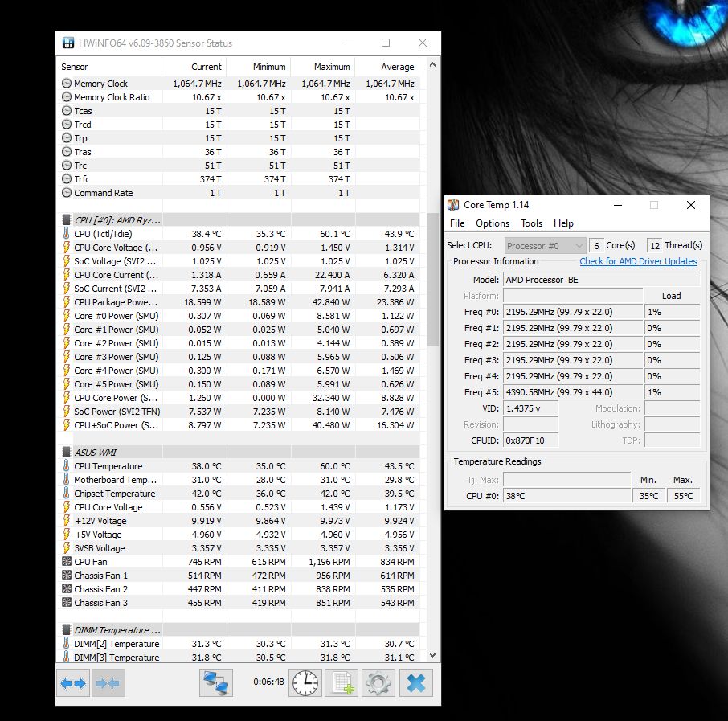The image size is (728, 721).
Task: Click the Sensor column header
Action: pyautogui.click(x=109, y=67)
